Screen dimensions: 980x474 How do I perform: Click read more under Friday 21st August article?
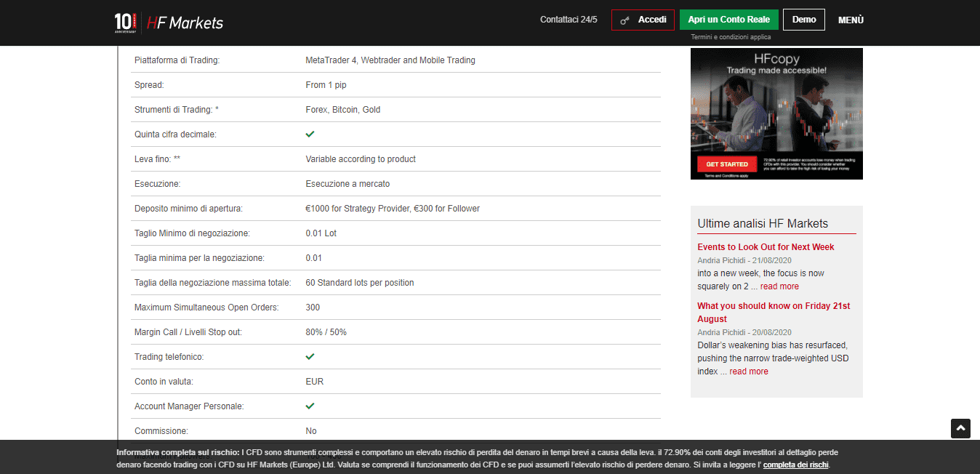[749, 371]
